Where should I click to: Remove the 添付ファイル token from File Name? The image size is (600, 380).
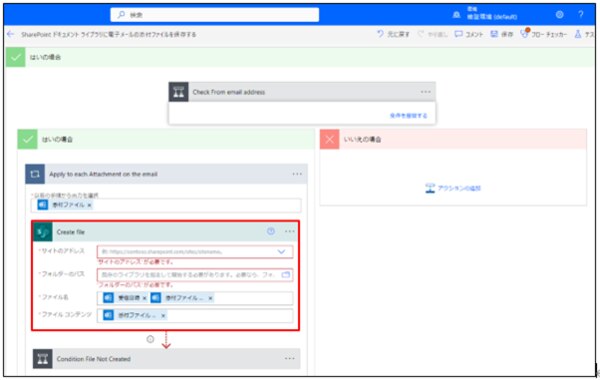[x=210, y=298]
